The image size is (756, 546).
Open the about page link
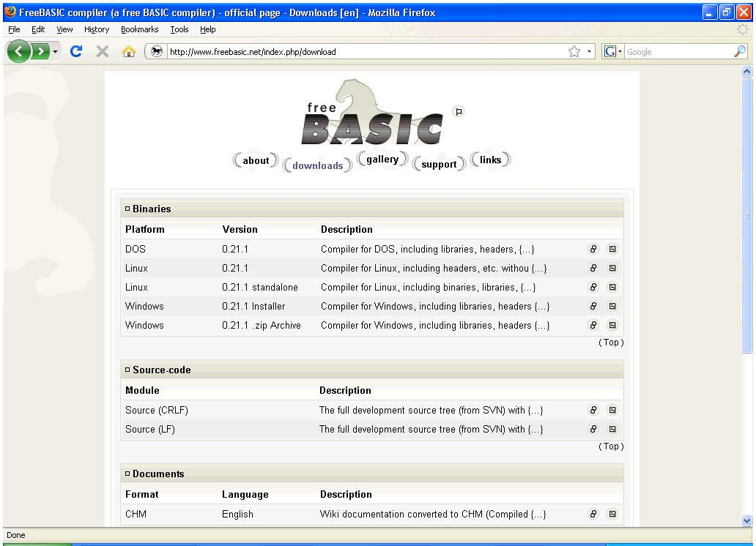tap(256, 160)
